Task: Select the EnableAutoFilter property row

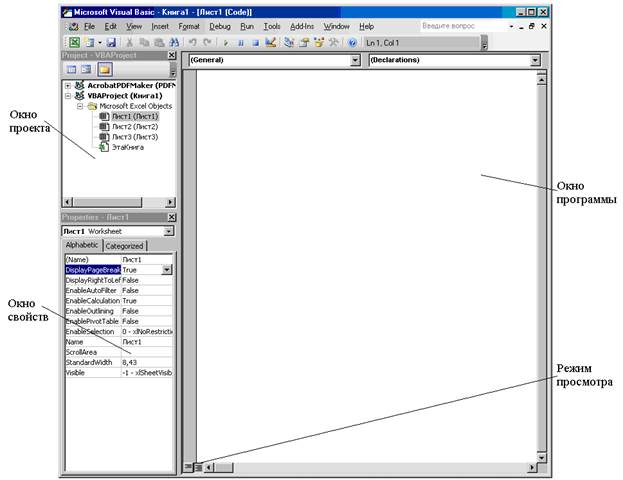Action: [119, 291]
